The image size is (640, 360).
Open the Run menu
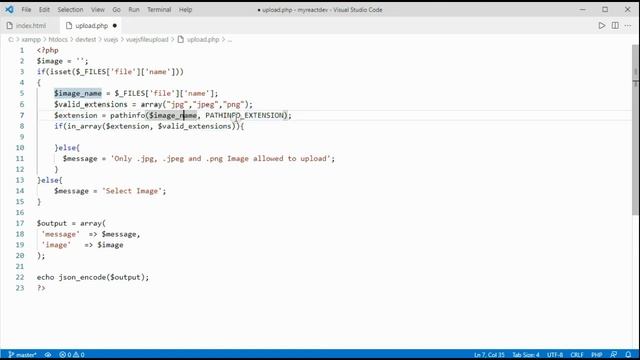point(134,9)
